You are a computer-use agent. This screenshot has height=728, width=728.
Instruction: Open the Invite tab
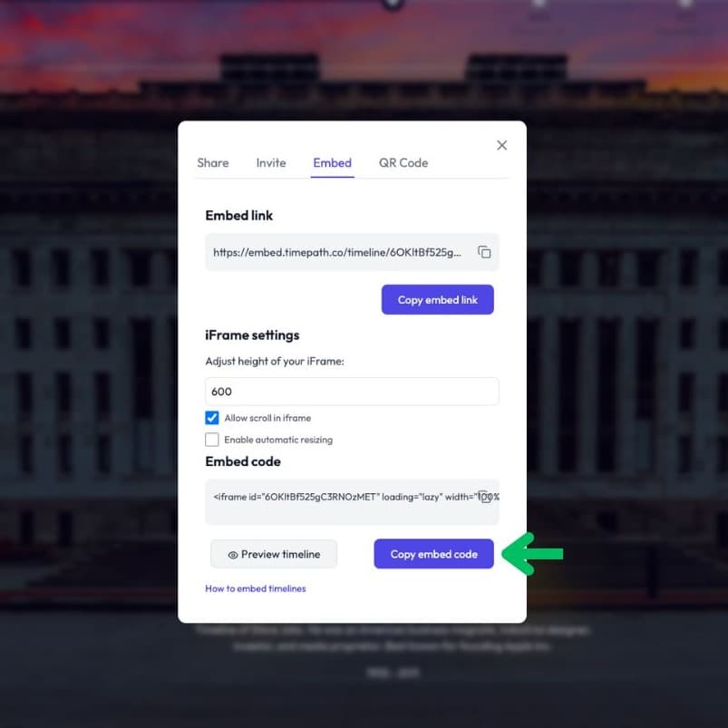click(x=271, y=163)
